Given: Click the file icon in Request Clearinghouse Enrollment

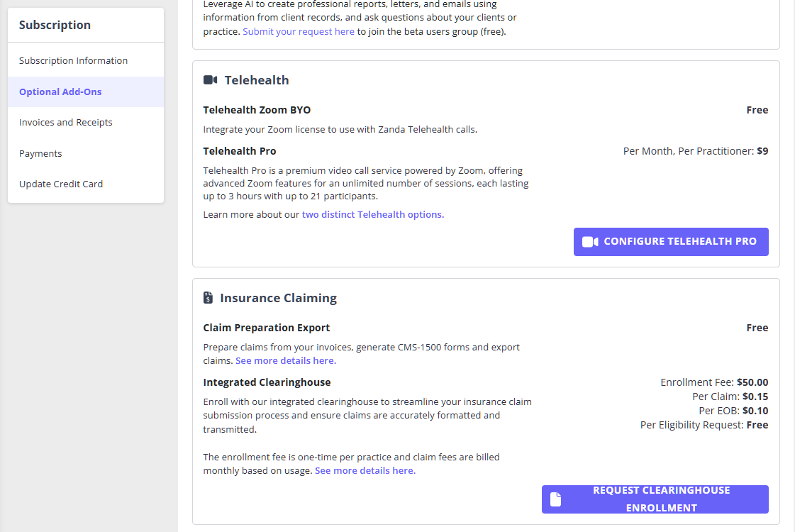Looking at the screenshot, I should click(x=556, y=499).
